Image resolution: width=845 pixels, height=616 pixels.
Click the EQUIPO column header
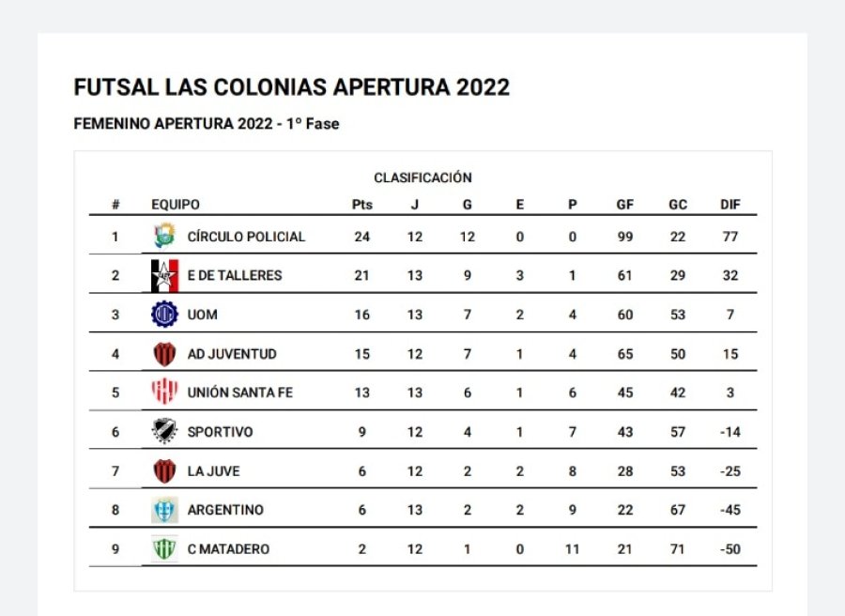point(176,205)
